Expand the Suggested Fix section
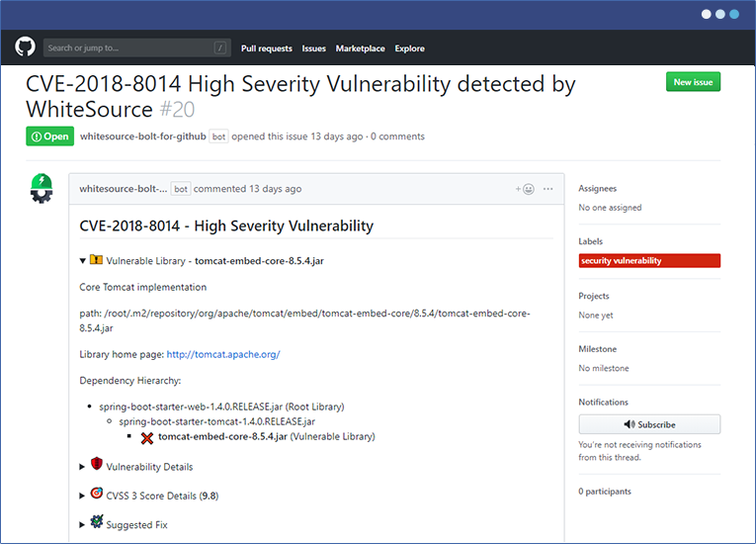Viewport: 756px width, 544px height. (x=83, y=524)
